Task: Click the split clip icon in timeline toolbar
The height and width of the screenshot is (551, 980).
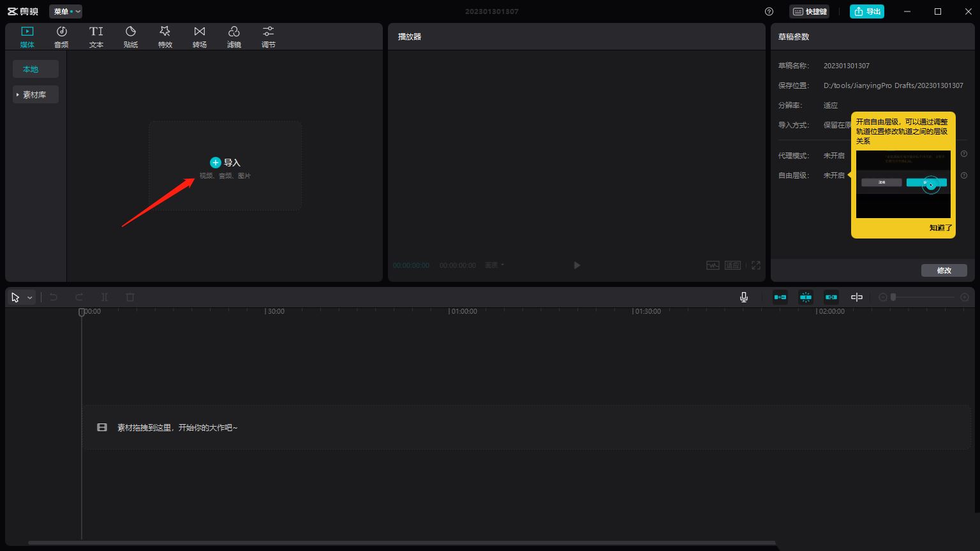Action: point(105,297)
